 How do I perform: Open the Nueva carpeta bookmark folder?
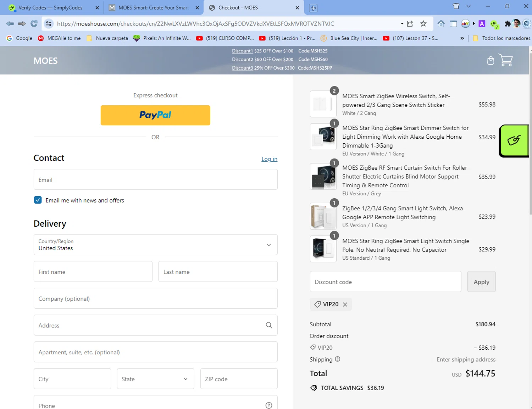(x=107, y=38)
